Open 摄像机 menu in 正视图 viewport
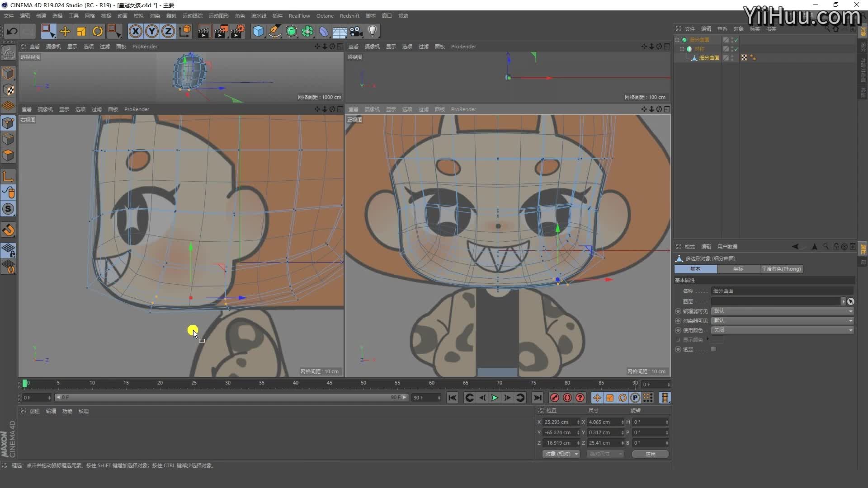The height and width of the screenshot is (488, 868). click(372, 109)
